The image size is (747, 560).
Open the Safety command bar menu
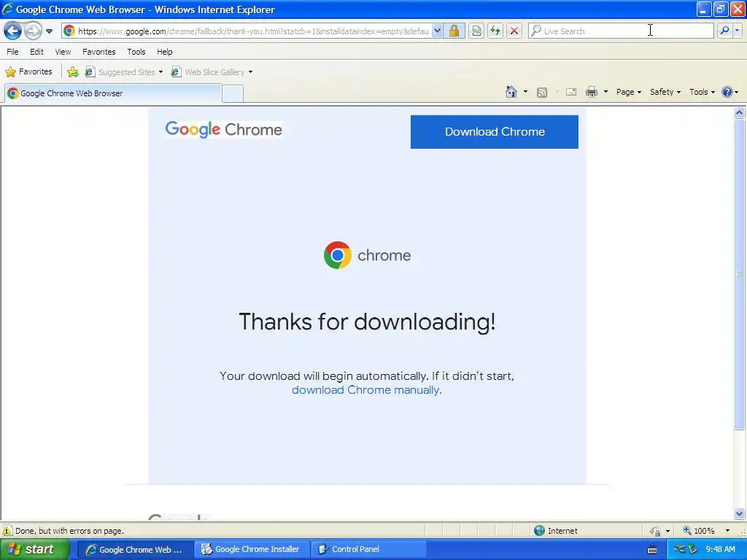coord(665,92)
